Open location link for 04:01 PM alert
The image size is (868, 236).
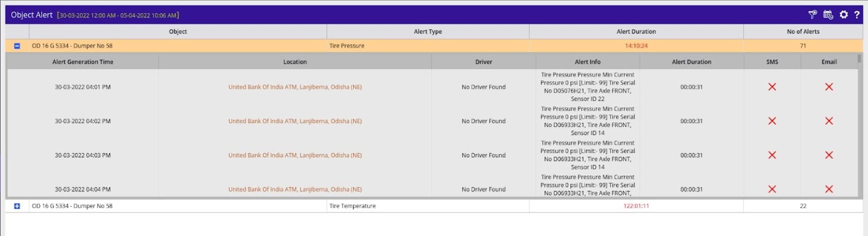[x=295, y=87]
